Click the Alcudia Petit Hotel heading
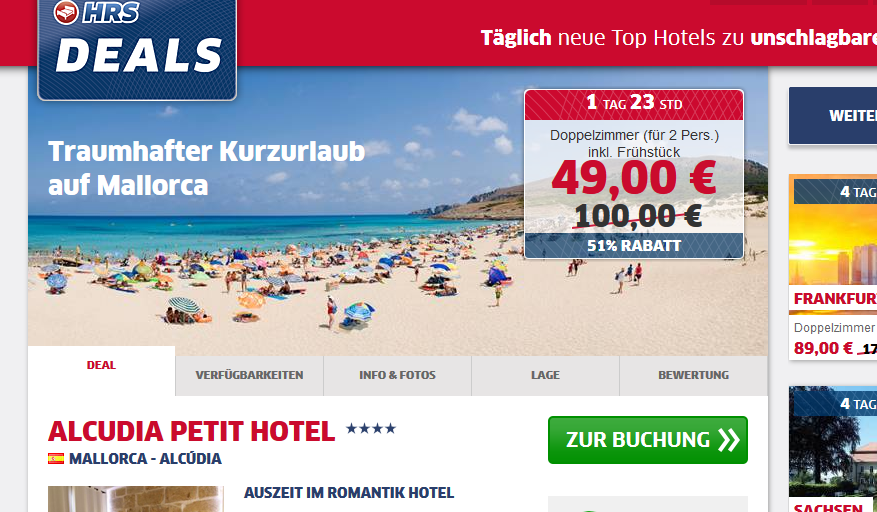The image size is (877, 512). tap(191, 431)
